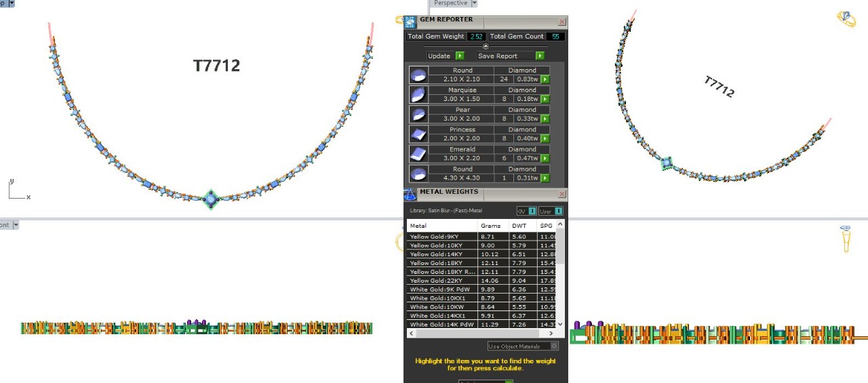Click the green arrow beside Save Report
Screen dimensions: 868x383
tap(540, 56)
